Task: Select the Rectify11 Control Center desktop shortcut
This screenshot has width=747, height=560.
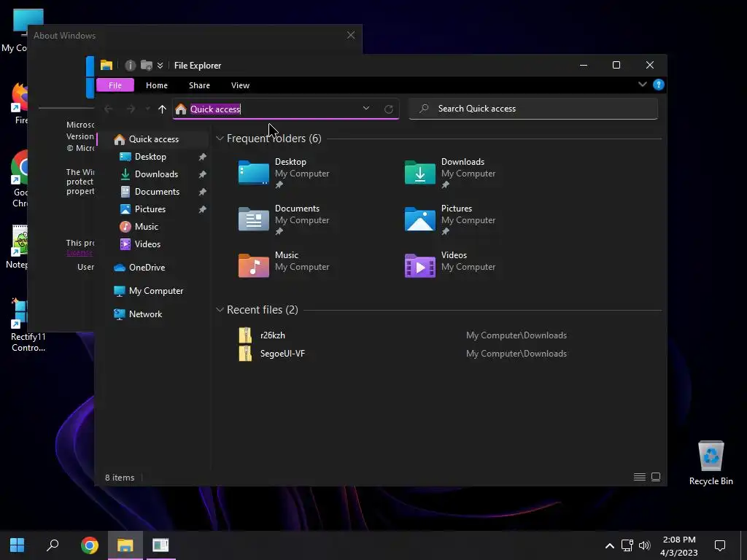Action: click(28, 325)
